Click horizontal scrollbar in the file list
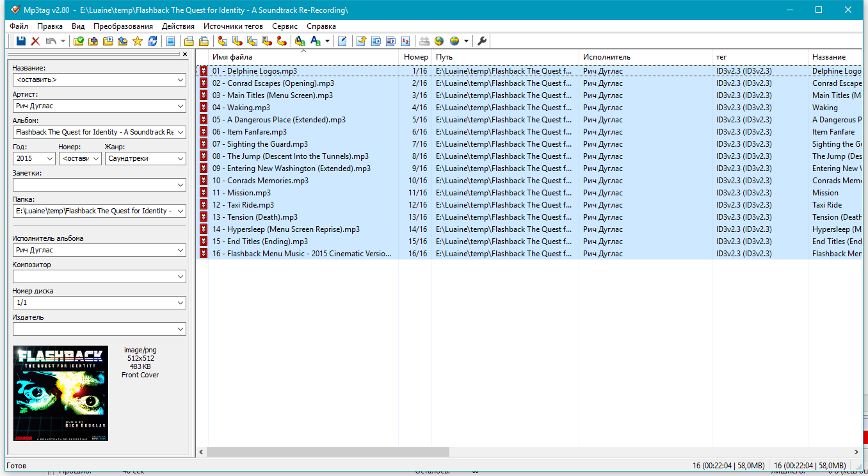Screen dimensions: 868x476 pos(328,452)
